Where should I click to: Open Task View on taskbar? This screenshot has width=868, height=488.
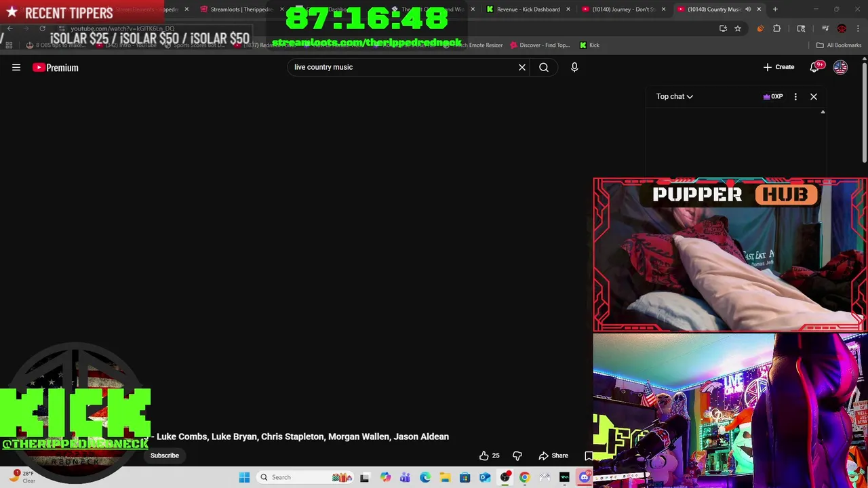[364, 477]
